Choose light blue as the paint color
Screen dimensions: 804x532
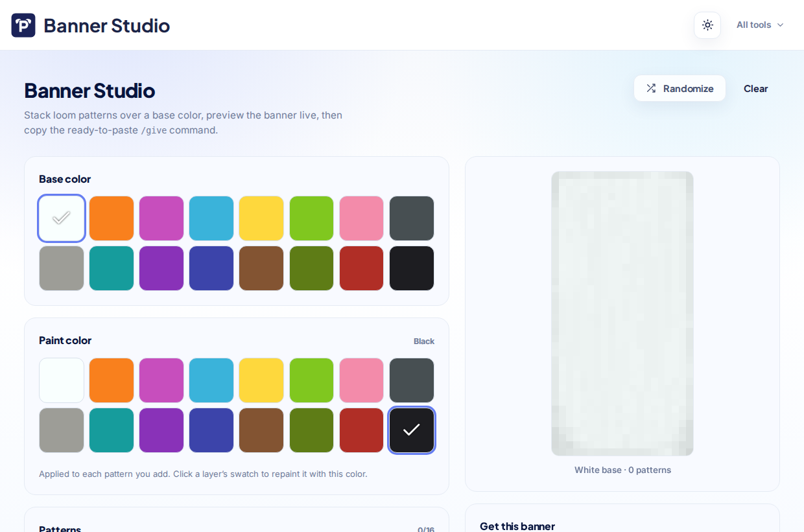[211, 380]
